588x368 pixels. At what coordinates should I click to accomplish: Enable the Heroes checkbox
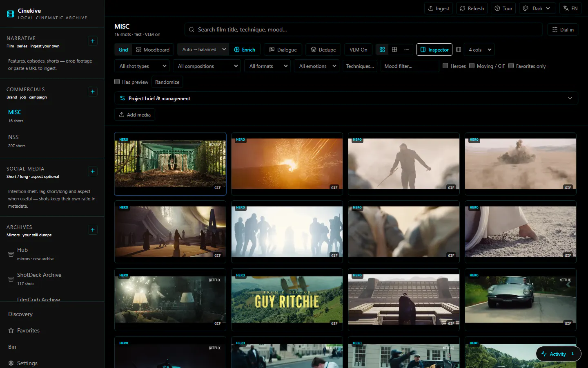445,65
